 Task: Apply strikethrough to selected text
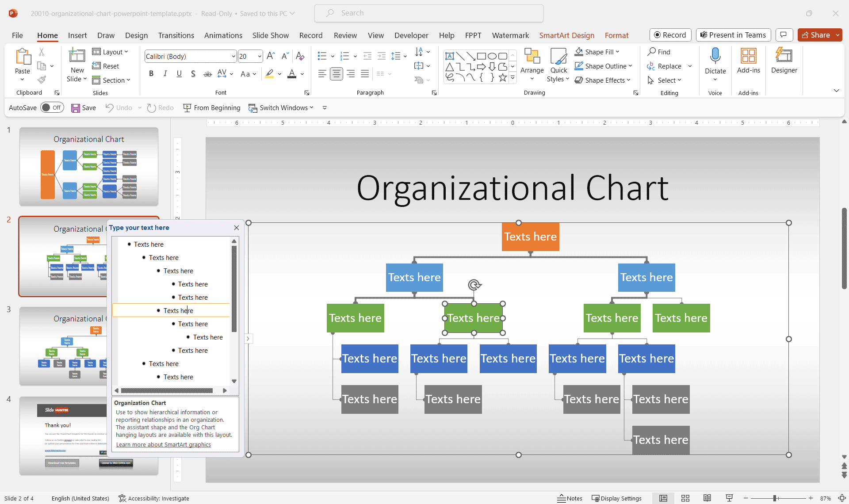pyautogui.click(x=207, y=73)
